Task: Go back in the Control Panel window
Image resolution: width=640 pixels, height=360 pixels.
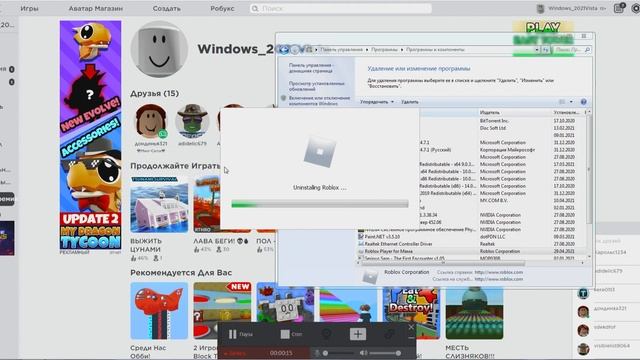Action: (283, 49)
